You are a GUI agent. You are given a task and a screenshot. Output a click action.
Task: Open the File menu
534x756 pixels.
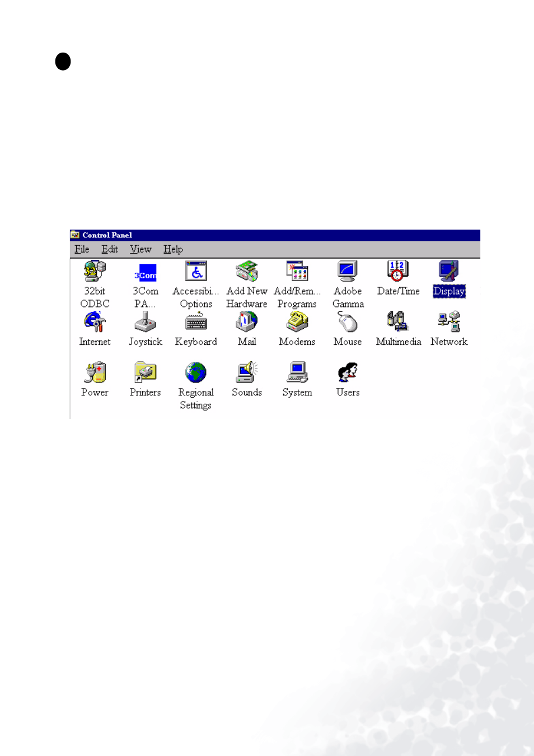click(x=82, y=249)
